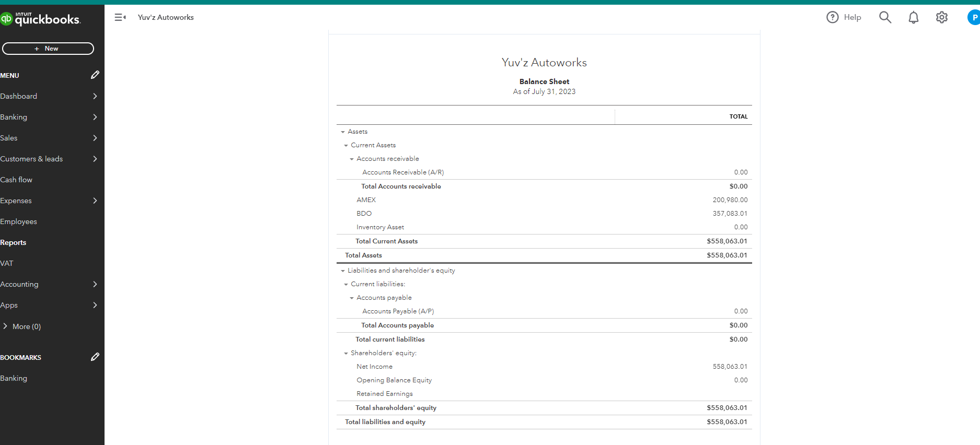This screenshot has width=980, height=445.
Task: Open Customers & leads in the sidebar
Action: 31,159
